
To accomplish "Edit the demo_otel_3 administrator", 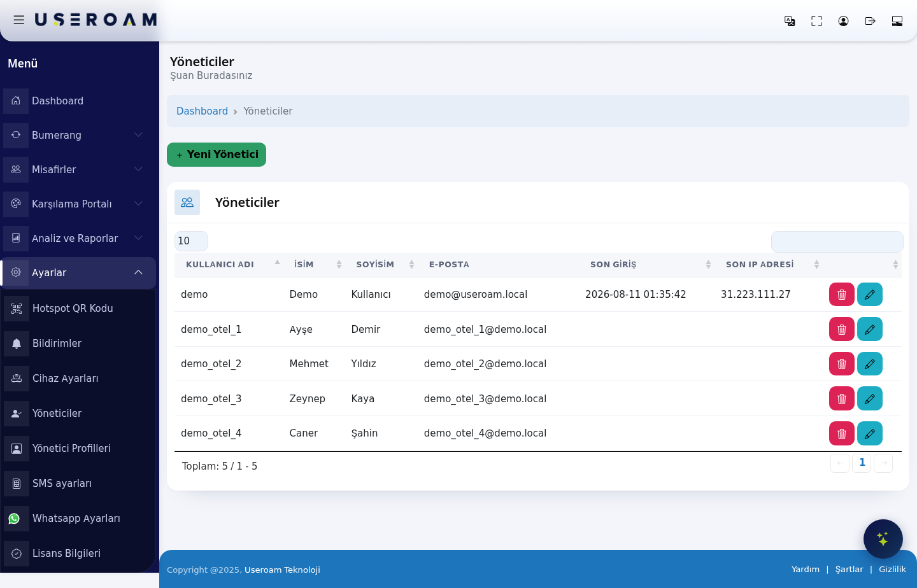I will click(x=870, y=398).
